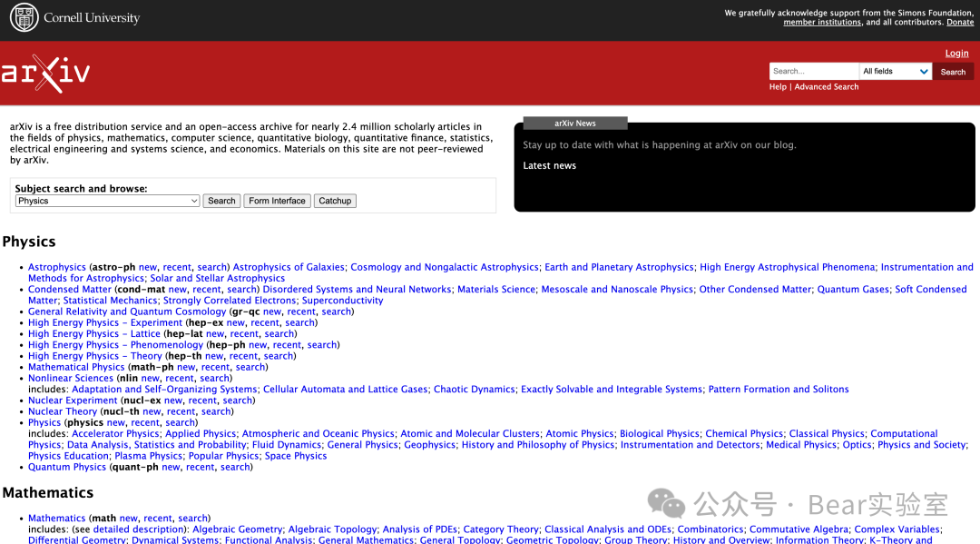Open the All fields dropdown
980x544 pixels.
pos(895,72)
